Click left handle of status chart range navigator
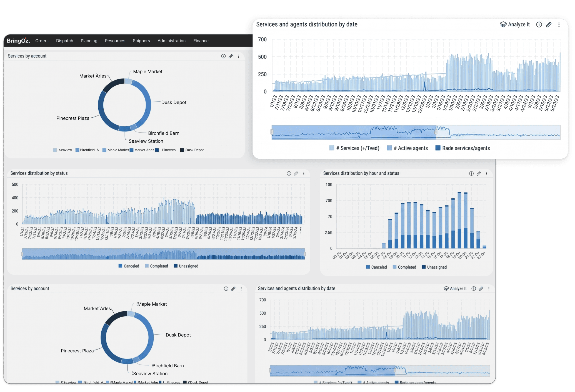575x392 pixels. pos(22,254)
